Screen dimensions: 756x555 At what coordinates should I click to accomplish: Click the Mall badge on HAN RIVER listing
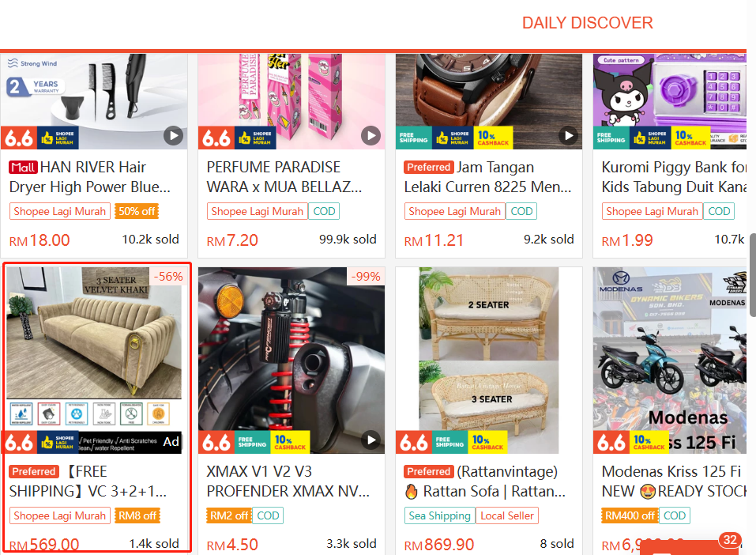coord(23,168)
